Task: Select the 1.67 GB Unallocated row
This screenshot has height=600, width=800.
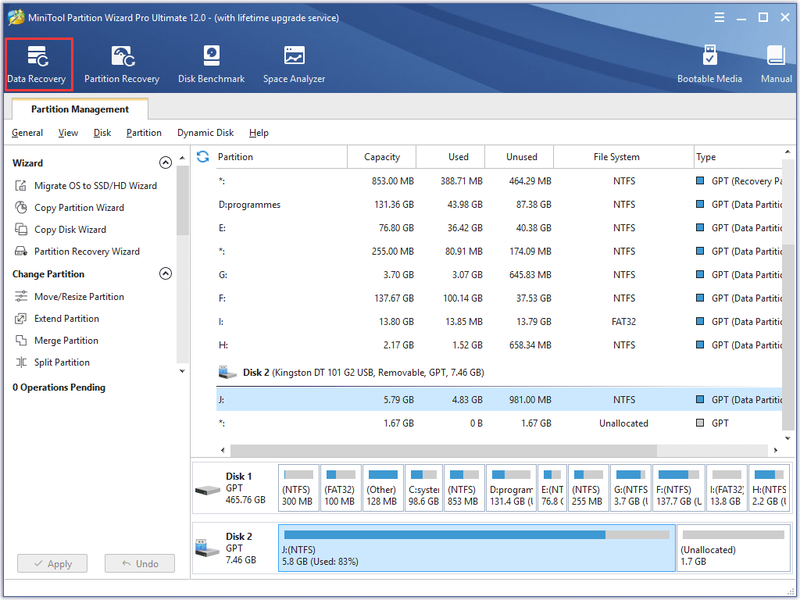Action: [499, 423]
